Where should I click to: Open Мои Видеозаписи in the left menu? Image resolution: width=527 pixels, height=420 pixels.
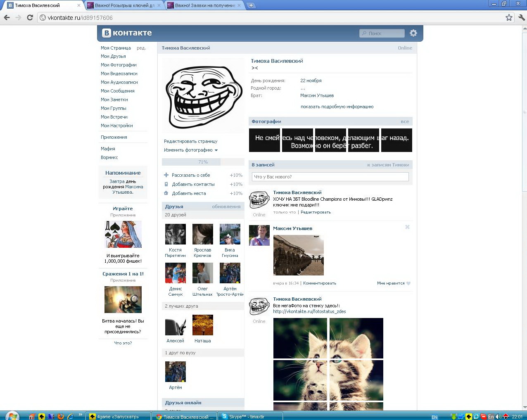coord(119,74)
